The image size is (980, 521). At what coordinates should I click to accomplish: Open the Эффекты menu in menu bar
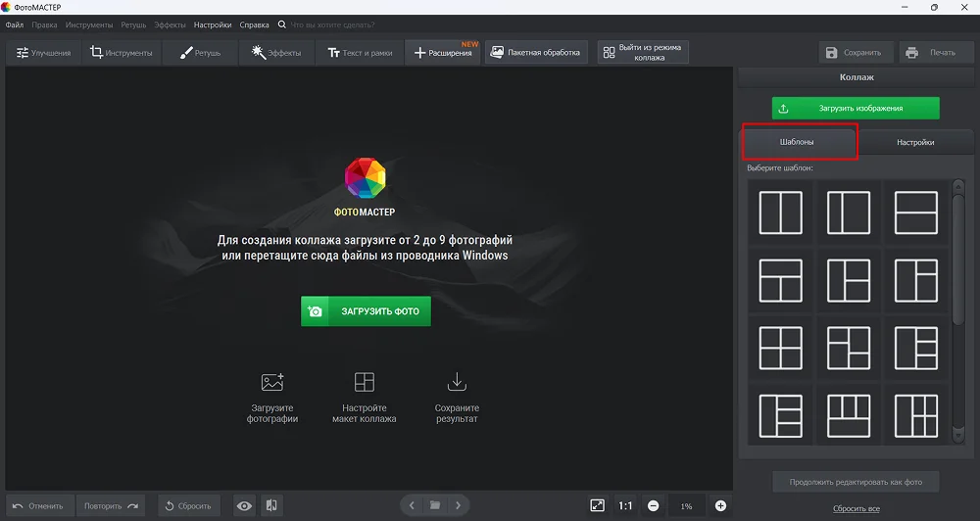coord(170,25)
